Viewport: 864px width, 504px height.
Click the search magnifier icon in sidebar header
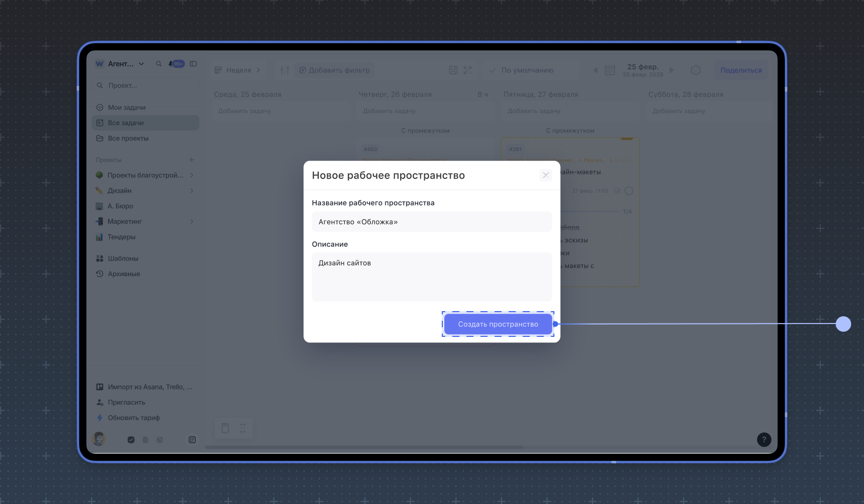158,64
